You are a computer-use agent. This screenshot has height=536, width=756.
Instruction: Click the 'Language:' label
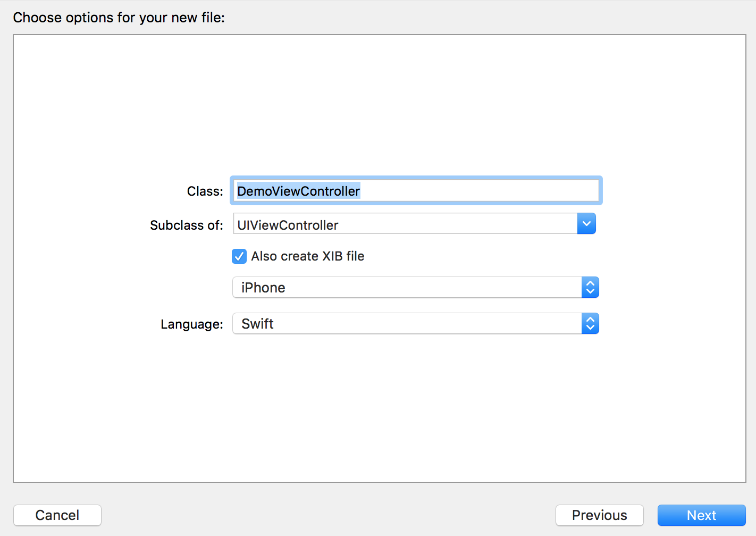tap(192, 324)
